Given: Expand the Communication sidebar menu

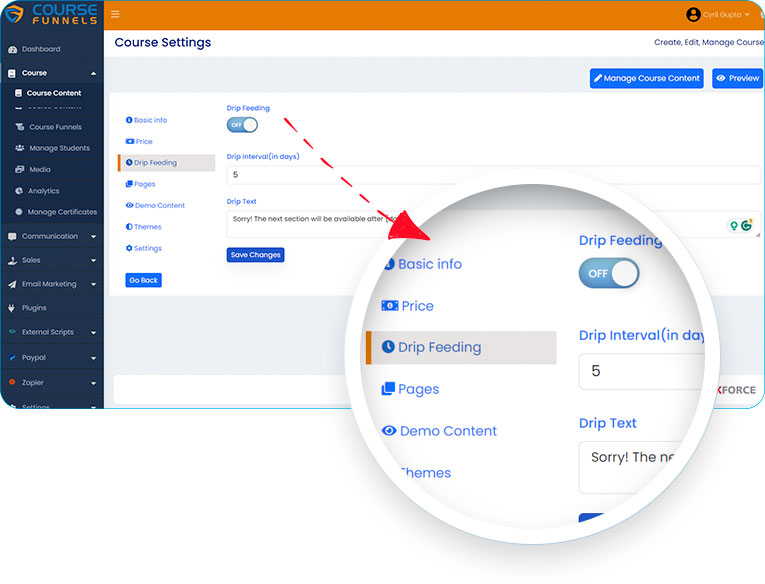Looking at the screenshot, I should 51,237.
